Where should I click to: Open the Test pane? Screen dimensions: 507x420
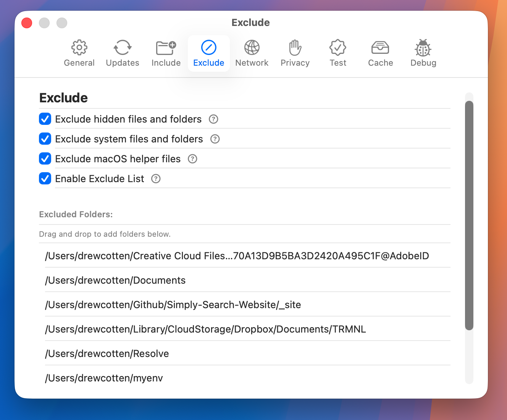pos(337,53)
